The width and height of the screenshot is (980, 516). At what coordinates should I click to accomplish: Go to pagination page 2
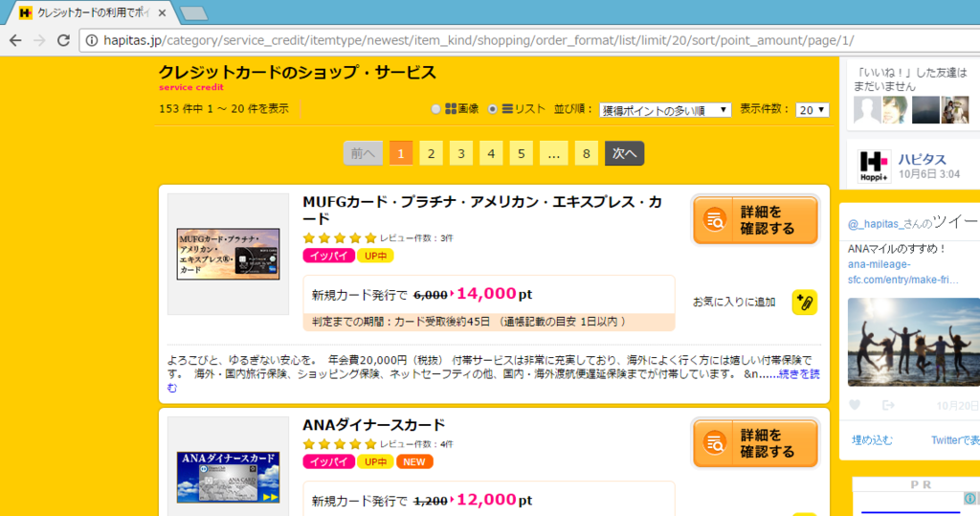click(x=432, y=153)
